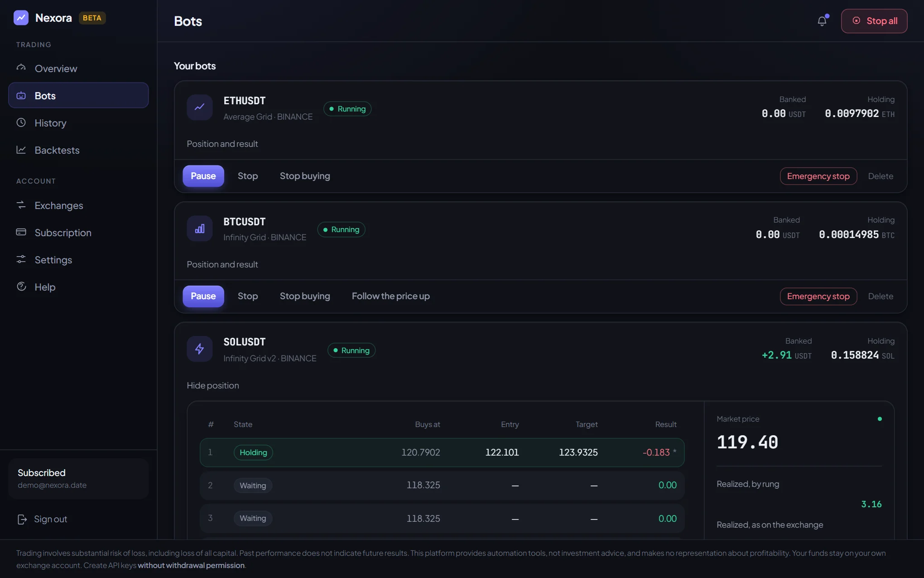Pause the BTCUSDT bot
This screenshot has width=924, height=578.
[203, 296]
